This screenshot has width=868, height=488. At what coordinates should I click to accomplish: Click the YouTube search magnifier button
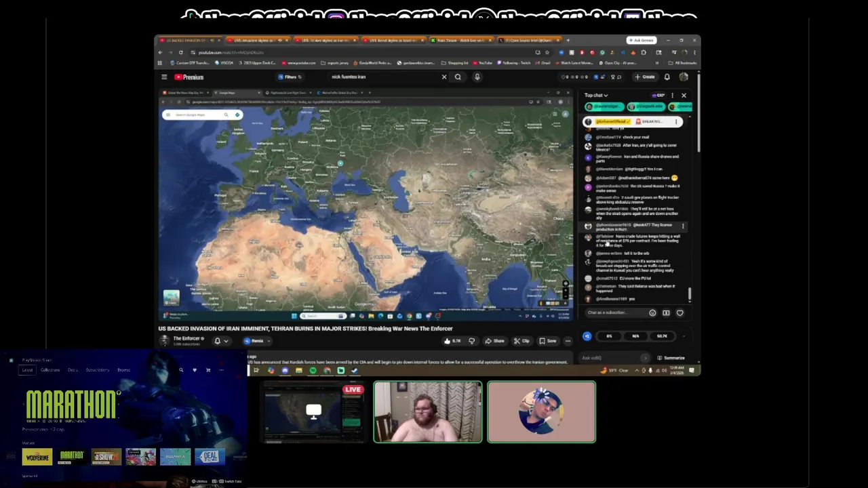[x=458, y=77]
